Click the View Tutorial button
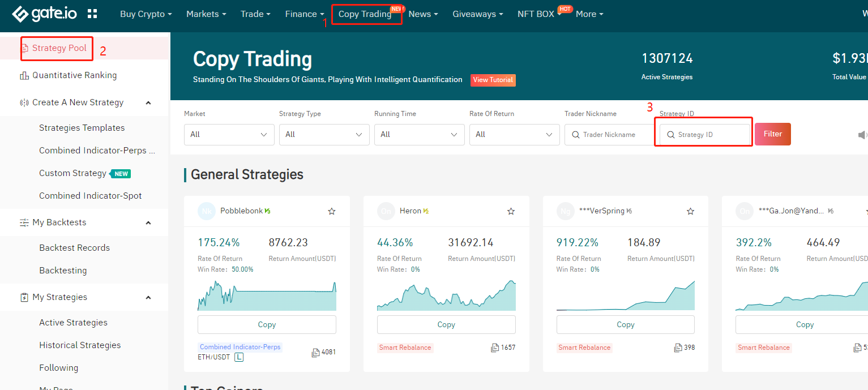 tap(493, 80)
